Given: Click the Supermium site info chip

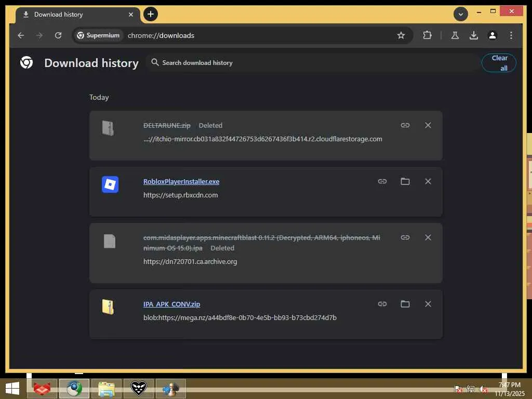Looking at the screenshot, I should [x=98, y=35].
